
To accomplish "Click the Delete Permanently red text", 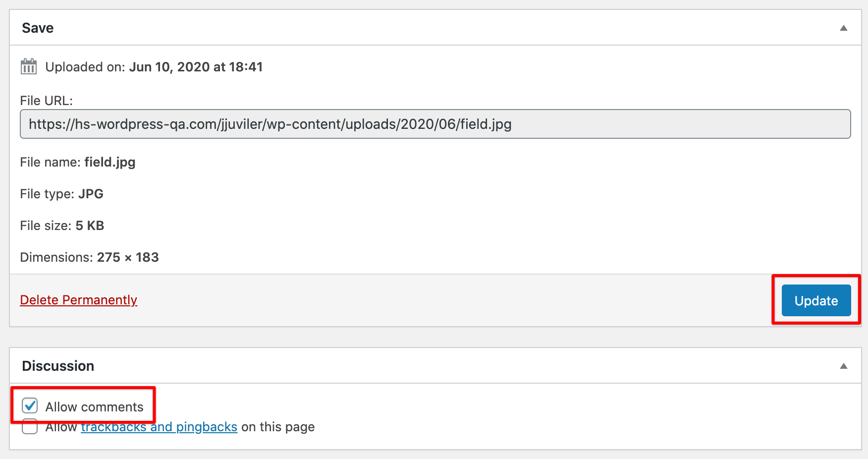I will coord(78,300).
